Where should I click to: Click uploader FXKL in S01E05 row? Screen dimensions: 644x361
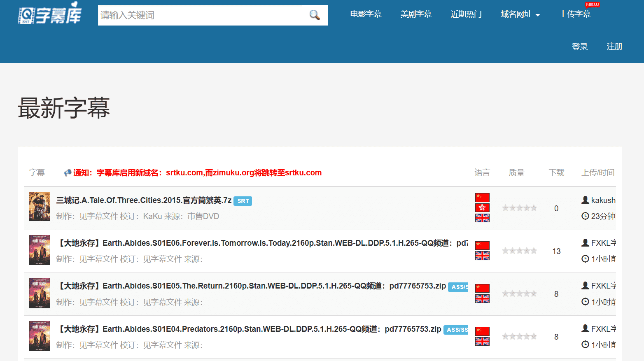(604, 286)
